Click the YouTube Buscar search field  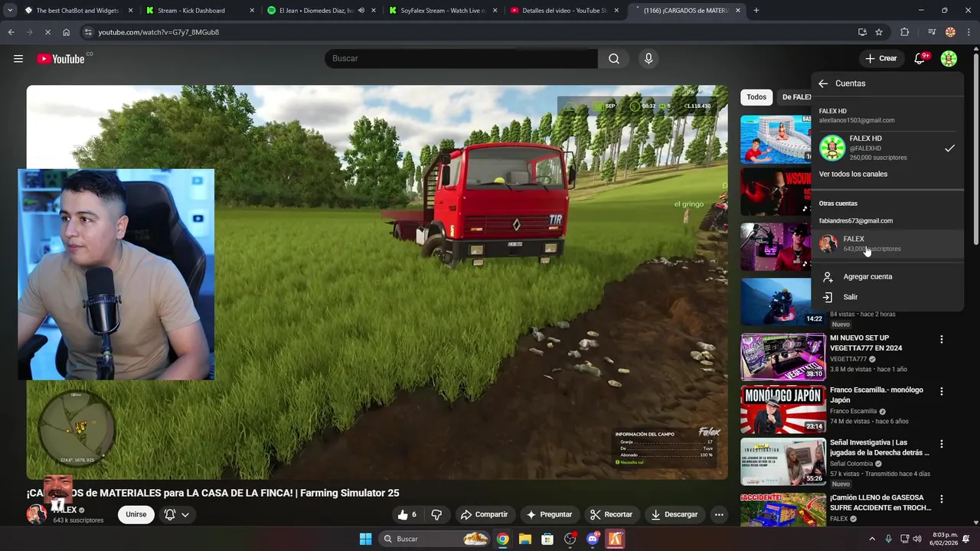[x=461, y=59]
